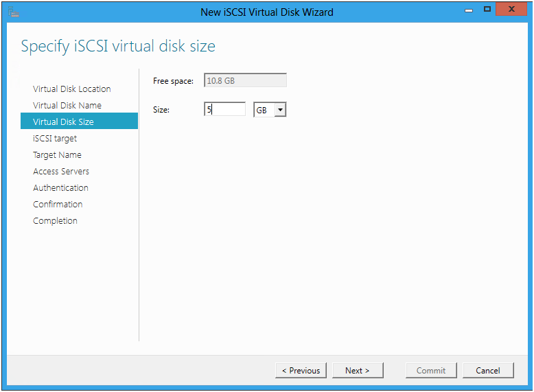Click the 'Free space:' label

click(x=173, y=81)
